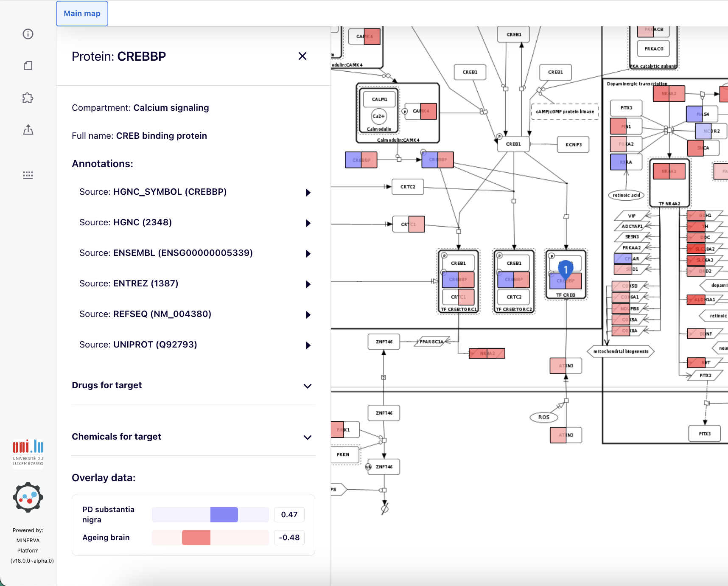
Task: Open the plugins puzzle icon
Action: 28,98
